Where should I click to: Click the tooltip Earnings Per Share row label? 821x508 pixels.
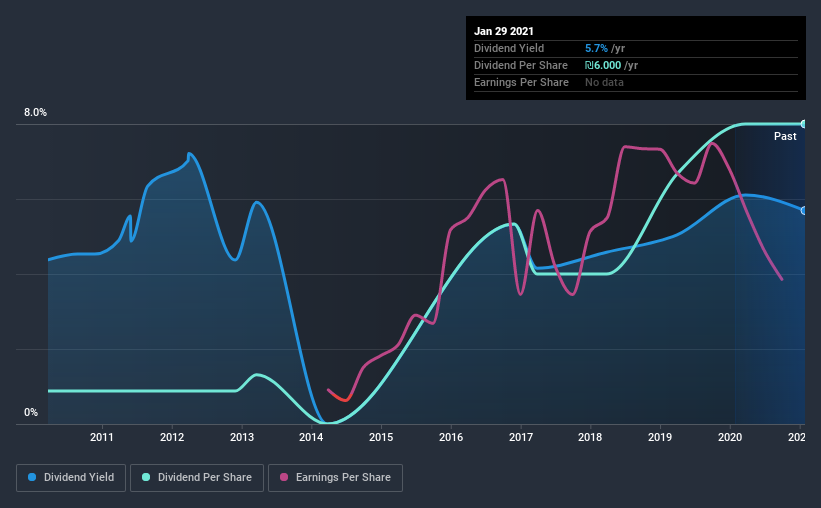point(521,82)
